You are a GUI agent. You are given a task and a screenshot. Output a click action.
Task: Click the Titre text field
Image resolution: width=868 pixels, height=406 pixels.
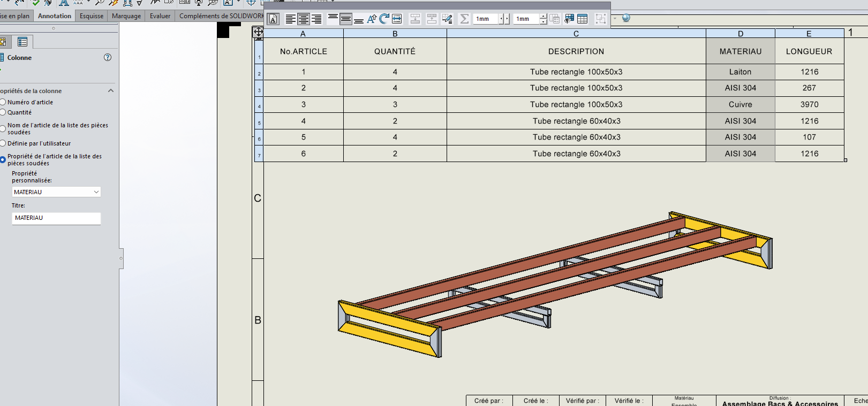(x=56, y=218)
